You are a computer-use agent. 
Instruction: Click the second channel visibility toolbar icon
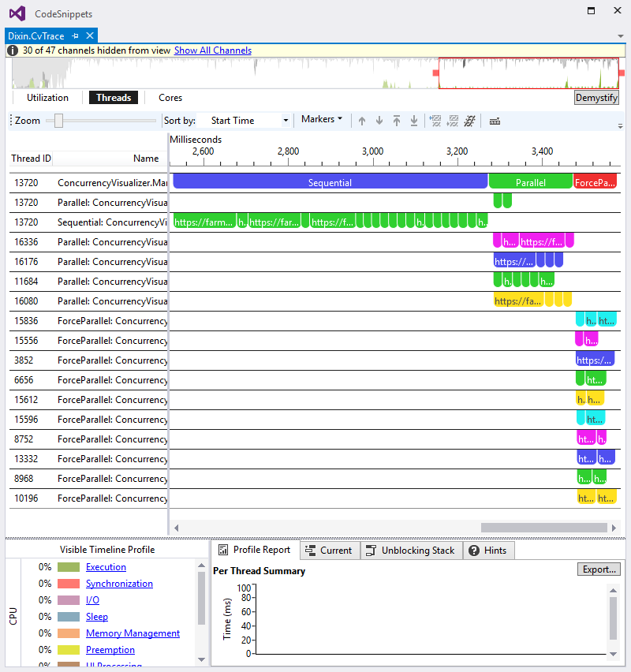tap(452, 121)
